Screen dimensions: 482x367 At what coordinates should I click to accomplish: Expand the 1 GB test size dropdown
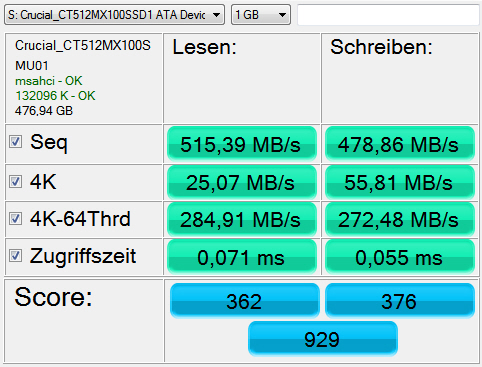coord(261,15)
